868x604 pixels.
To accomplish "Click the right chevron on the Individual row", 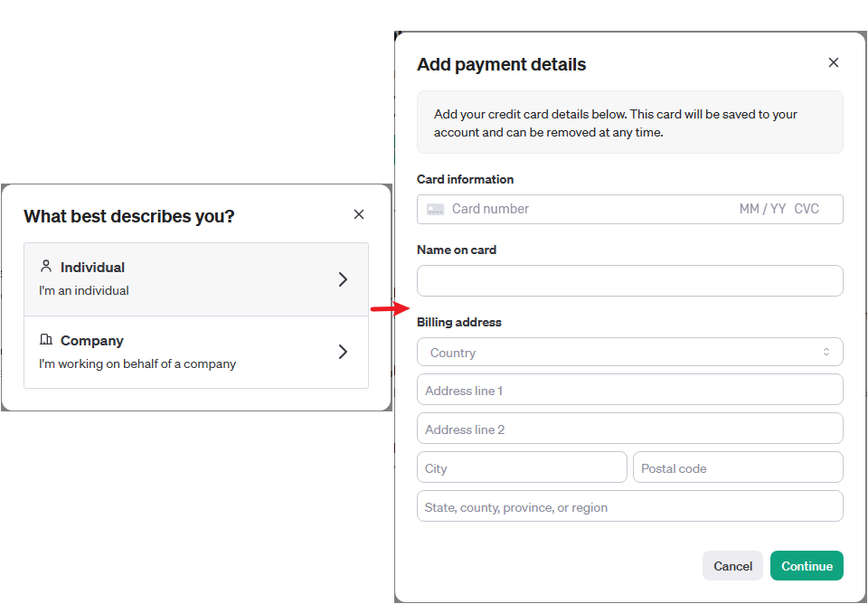I will tap(343, 279).
